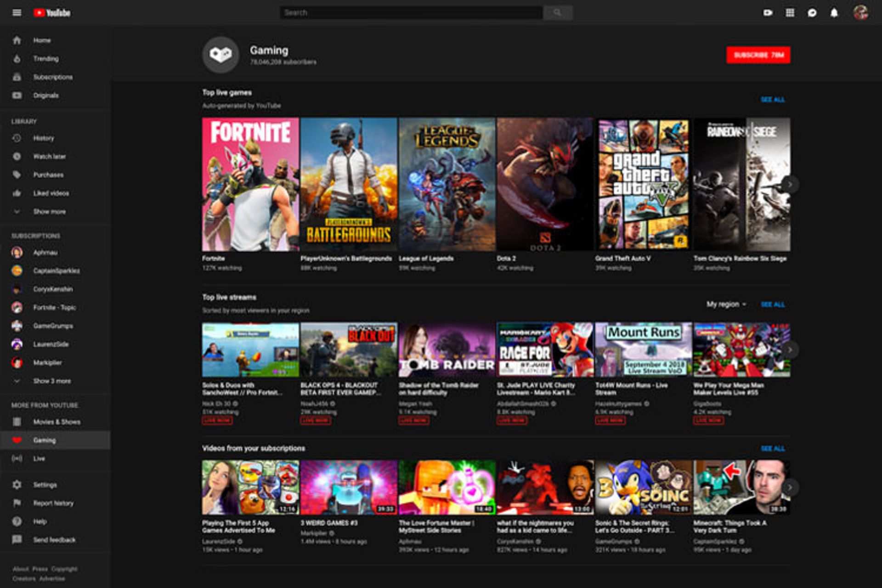This screenshot has height=588, width=882.
Task: Open the Shadow of the Tomb Raider stream
Action: (x=447, y=350)
